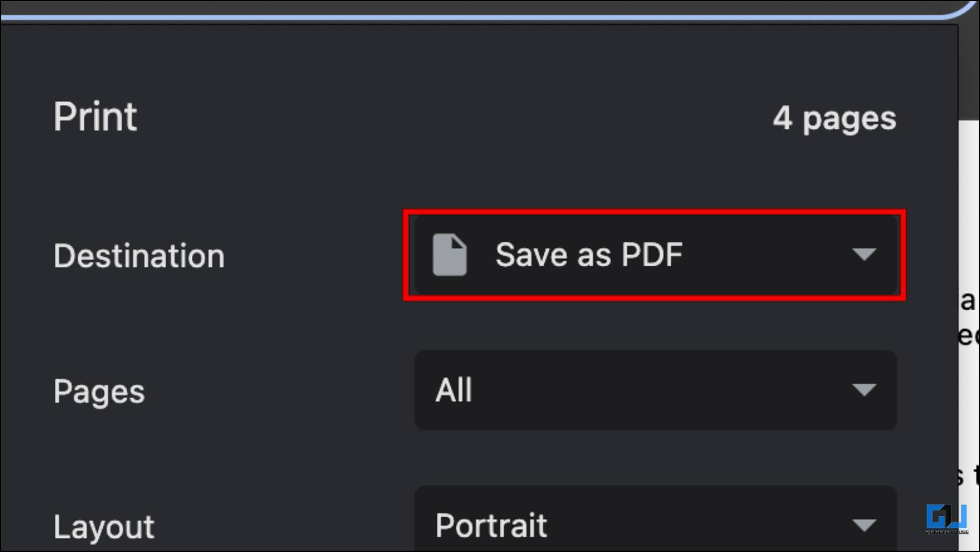Click the 4 pages count label

pos(834,118)
